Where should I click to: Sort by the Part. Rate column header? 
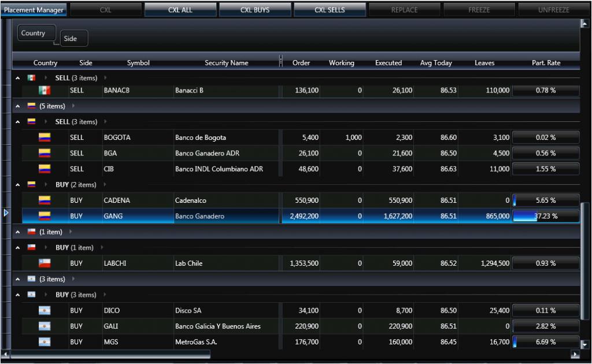[546, 63]
